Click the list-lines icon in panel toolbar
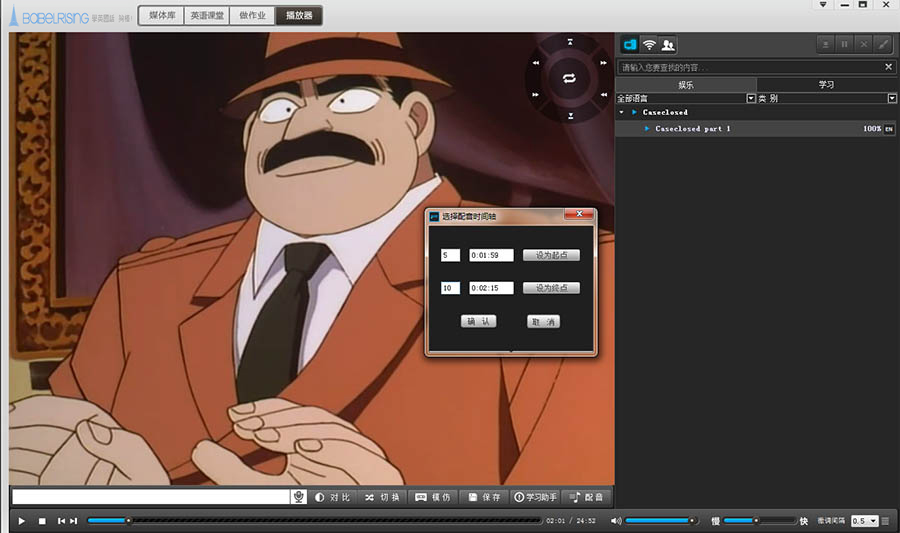Image resolution: width=900 pixels, height=533 pixels. coord(825,44)
